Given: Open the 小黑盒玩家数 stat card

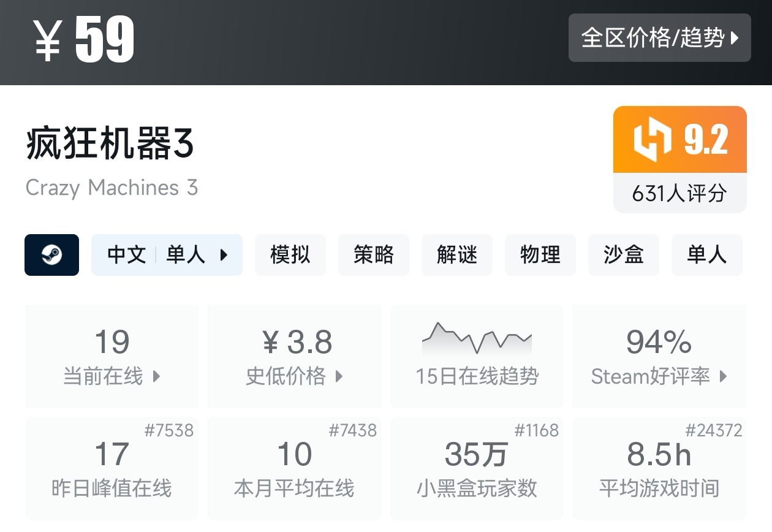Looking at the screenshot, I should [x=477, y=469].
